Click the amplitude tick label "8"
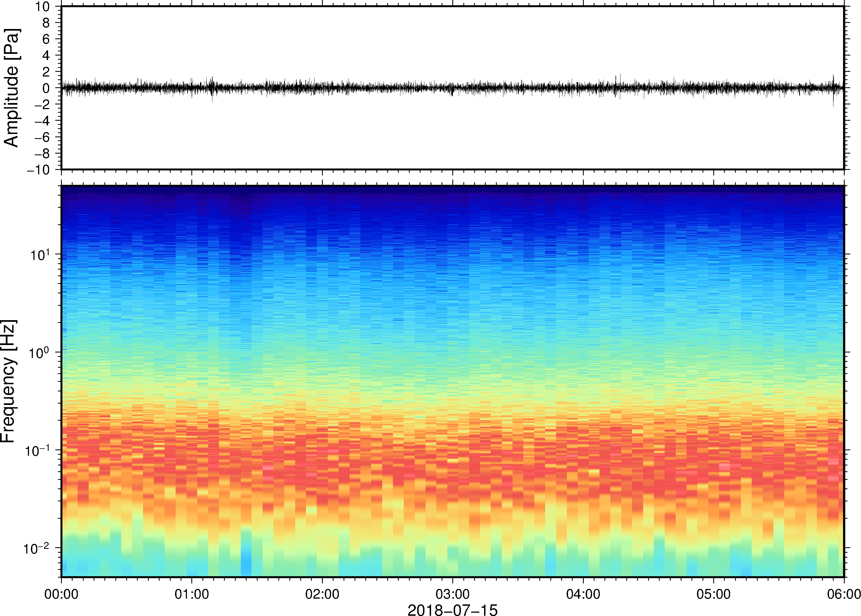 (46, 23)
